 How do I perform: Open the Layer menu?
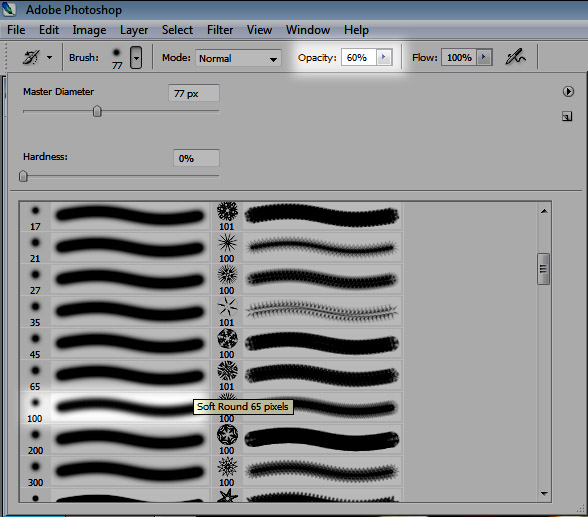coord(134,30)
